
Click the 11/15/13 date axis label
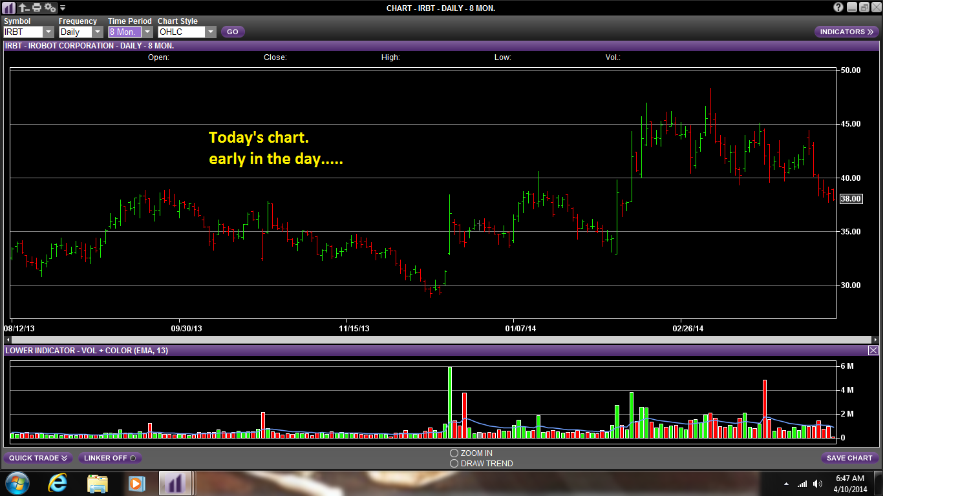pyautogui.click(x=353, y=329)
